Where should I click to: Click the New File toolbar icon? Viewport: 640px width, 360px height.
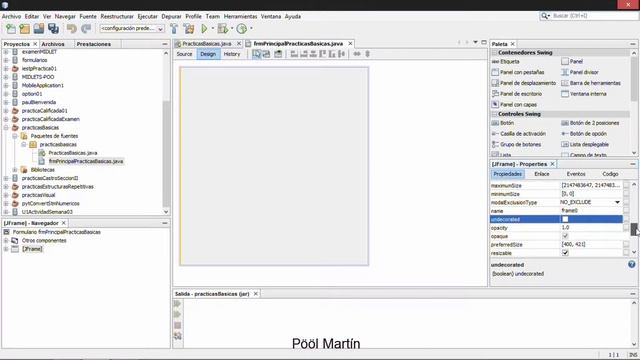point(11,29)
